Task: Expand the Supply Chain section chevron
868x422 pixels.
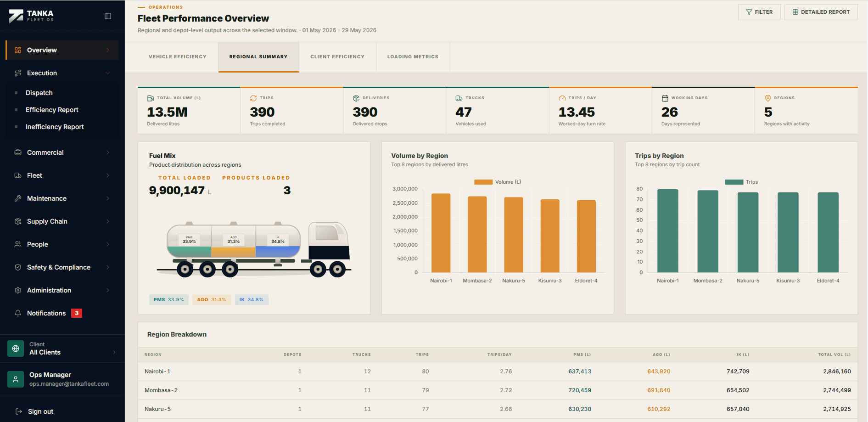Action: coord(108,221)
